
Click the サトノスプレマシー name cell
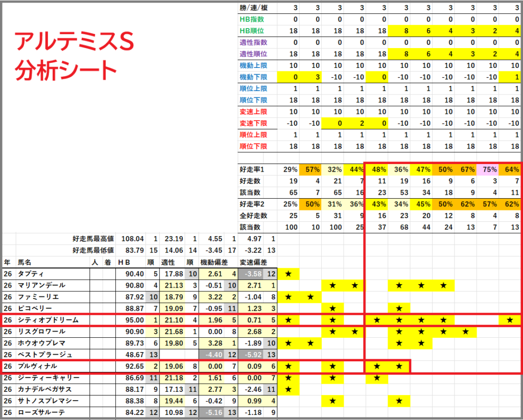(x=53, y=401)
